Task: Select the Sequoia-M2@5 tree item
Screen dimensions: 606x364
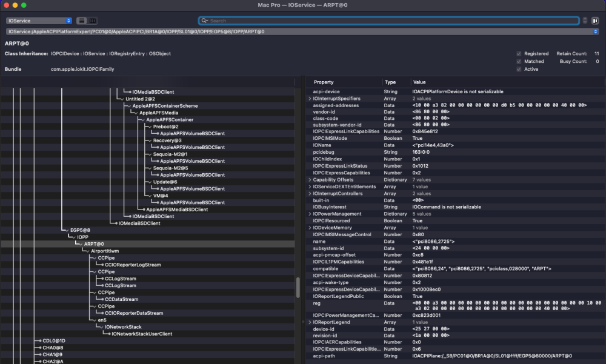Action: click(x=170, y=168)
